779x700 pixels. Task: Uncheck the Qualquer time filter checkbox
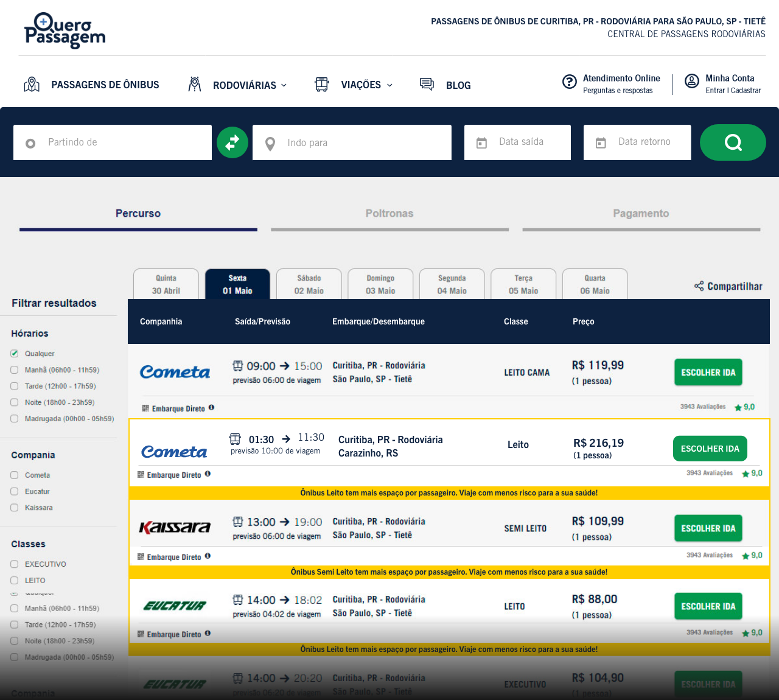pyautogui.click(x=15, y=354)
